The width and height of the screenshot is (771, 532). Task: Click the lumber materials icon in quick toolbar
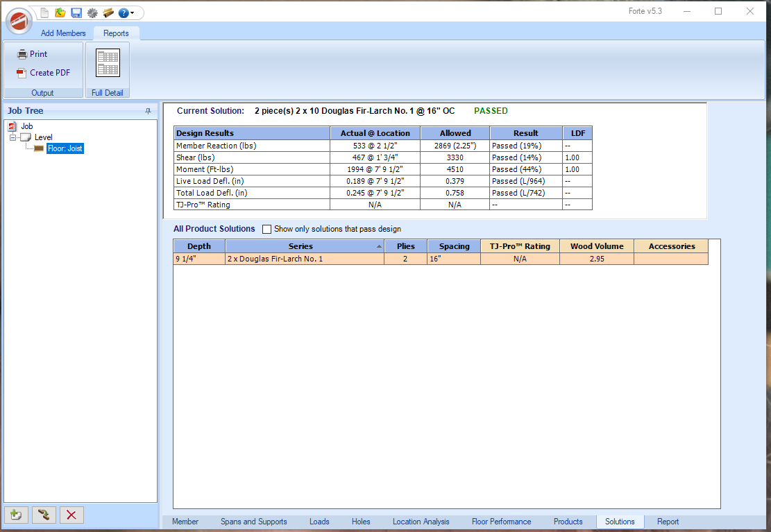[108, 12]
